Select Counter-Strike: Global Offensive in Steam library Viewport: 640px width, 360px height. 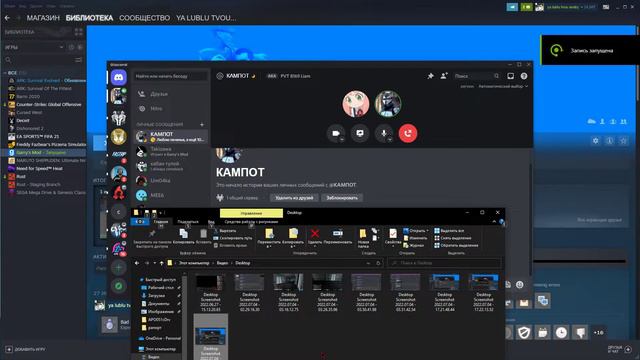[48, 104]
